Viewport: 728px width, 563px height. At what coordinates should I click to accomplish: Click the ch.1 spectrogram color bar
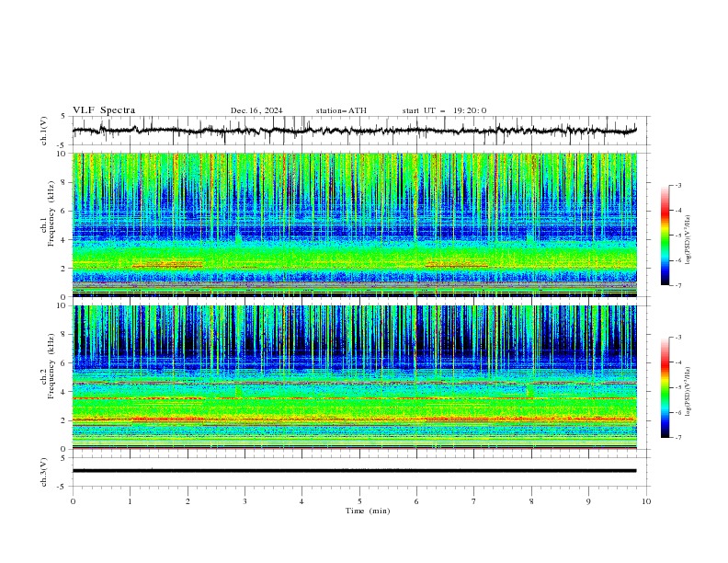pos(665,236)
